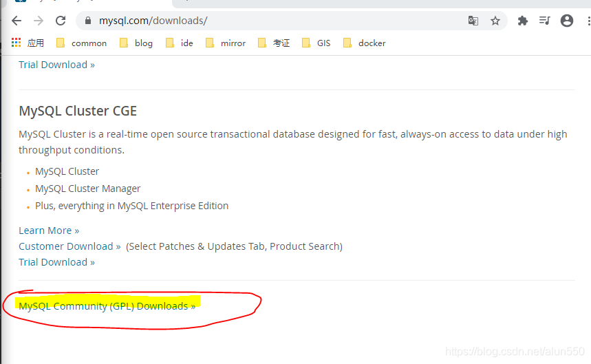Viewport: 591px width, 364px height.
Task: Click the MySQL Cluster CGE heading
Action: coord(78,111)
